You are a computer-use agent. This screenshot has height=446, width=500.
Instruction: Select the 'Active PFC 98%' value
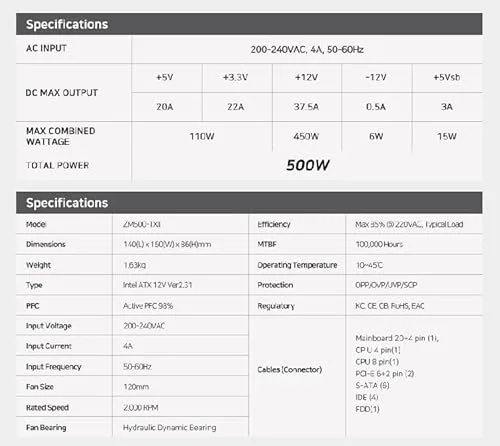click(148, 306)
